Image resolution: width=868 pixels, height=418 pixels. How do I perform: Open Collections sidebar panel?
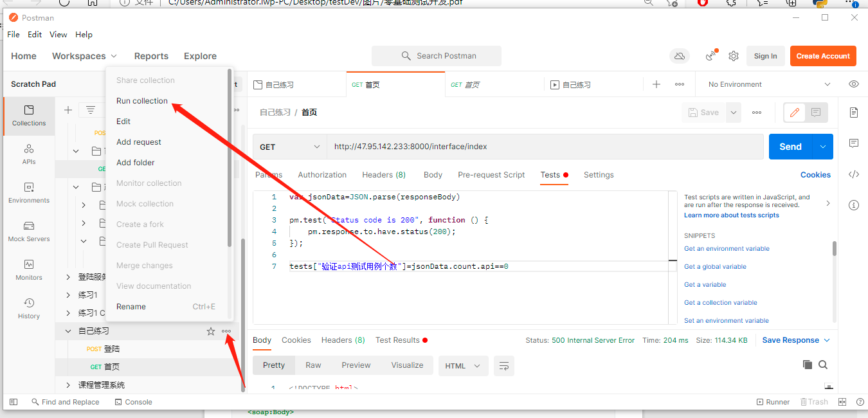tap(29, 116)
